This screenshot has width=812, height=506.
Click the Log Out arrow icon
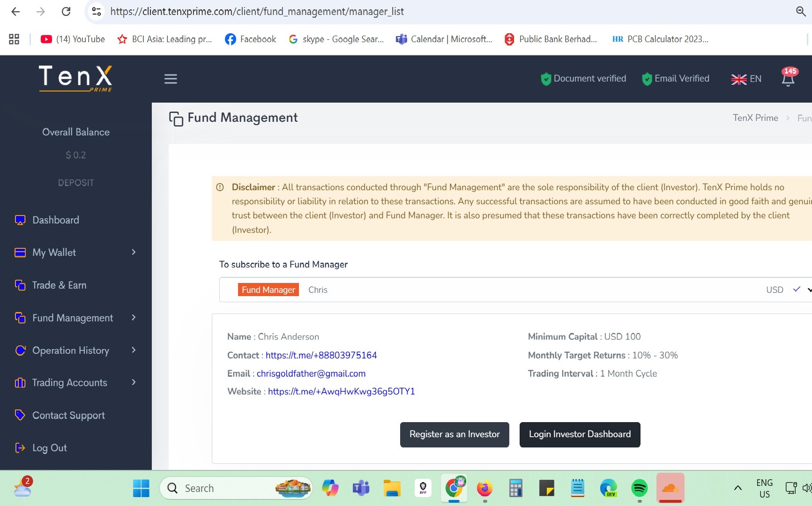click(20, 448)
